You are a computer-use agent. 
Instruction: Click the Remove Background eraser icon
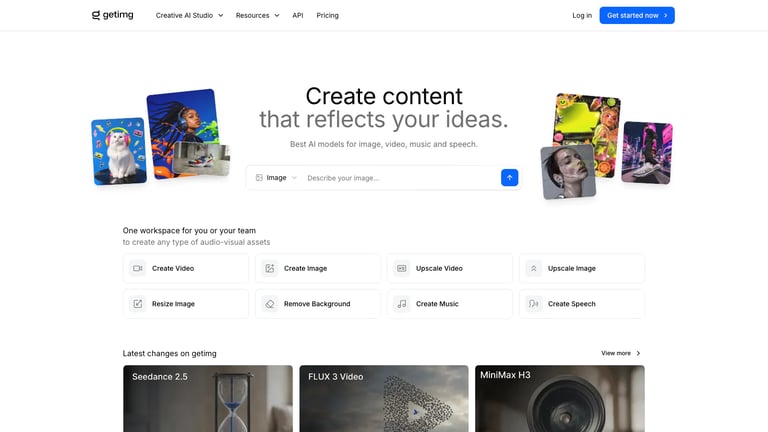tap(269, 304)
